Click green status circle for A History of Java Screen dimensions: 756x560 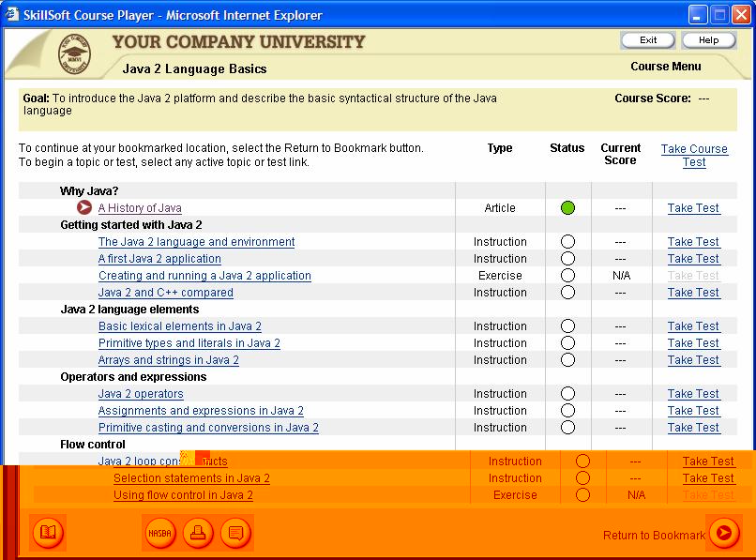[x=568, y=208]
